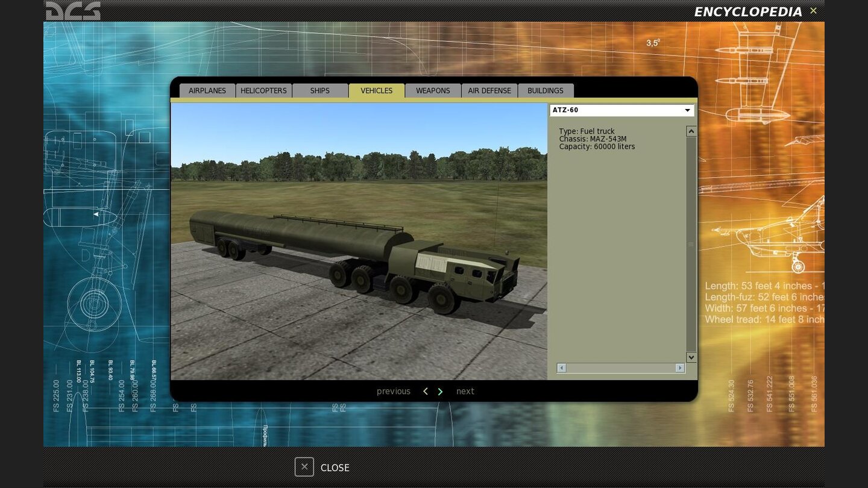The height and width of the screenshot is (488, 868).
Task: Click the 'Chassis: MAZ-543M' text line
Action: point(593,139)
